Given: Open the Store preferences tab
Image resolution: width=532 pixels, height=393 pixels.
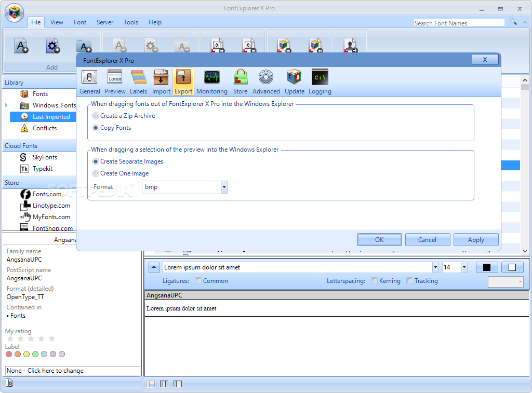Looking at the screenshot, I should [x=240, y=82].
